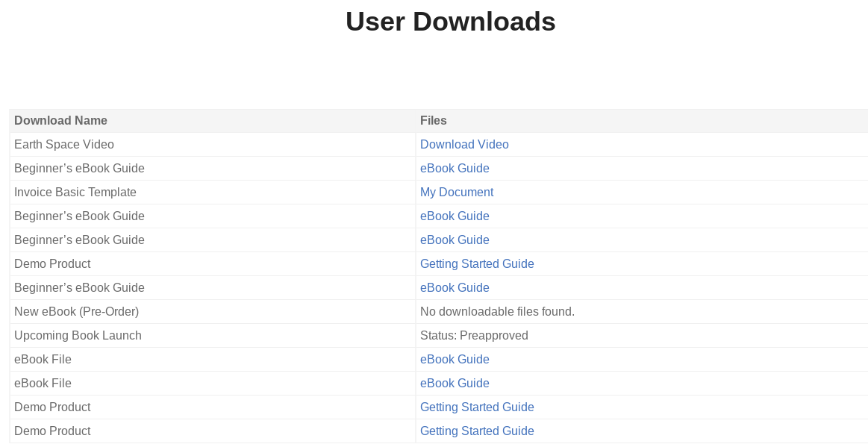This screenshot has height=447, width=868.
Task: Click the User Downloads page title
Action: (x=450, y=22)
